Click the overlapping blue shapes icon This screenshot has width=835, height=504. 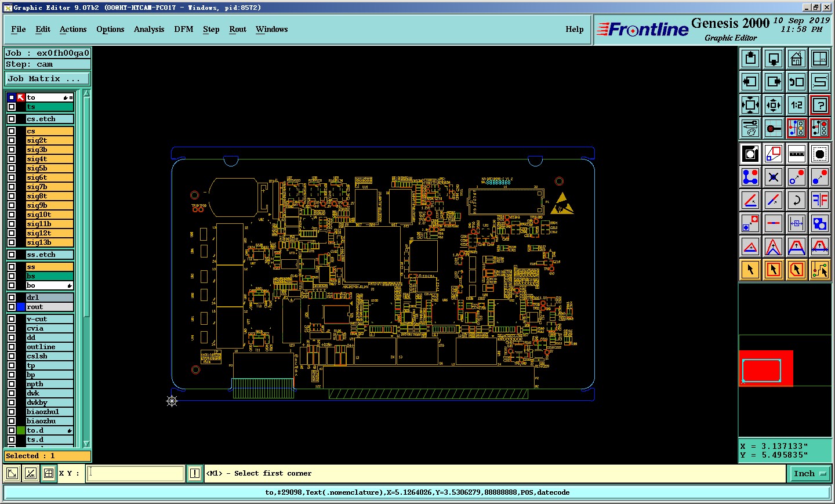[x=820, y=223]
